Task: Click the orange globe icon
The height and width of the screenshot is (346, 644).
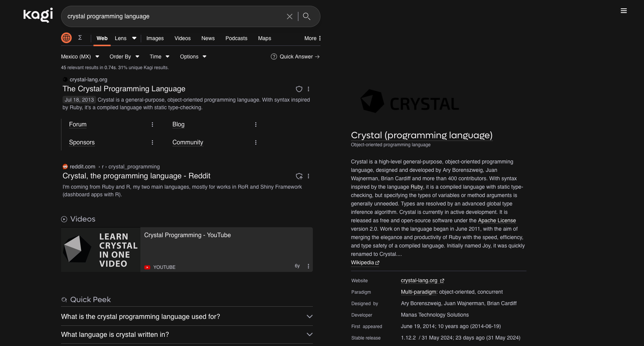Action: [x=66, y=38]
